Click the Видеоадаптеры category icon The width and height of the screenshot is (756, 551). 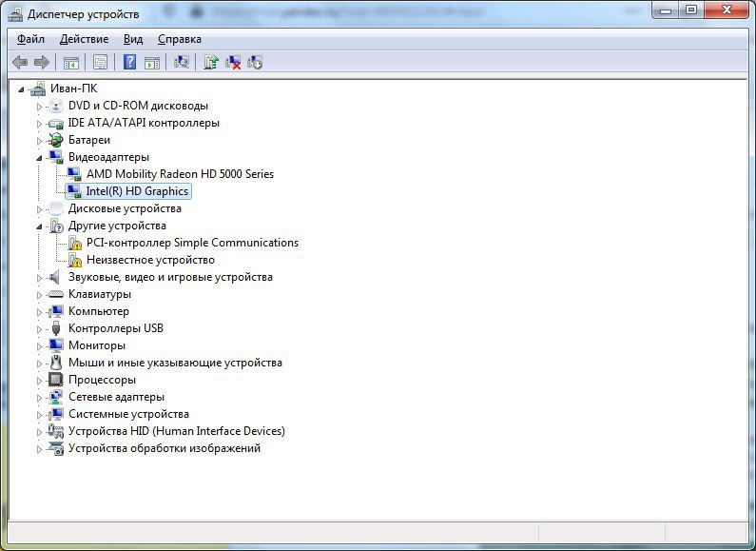56,157
